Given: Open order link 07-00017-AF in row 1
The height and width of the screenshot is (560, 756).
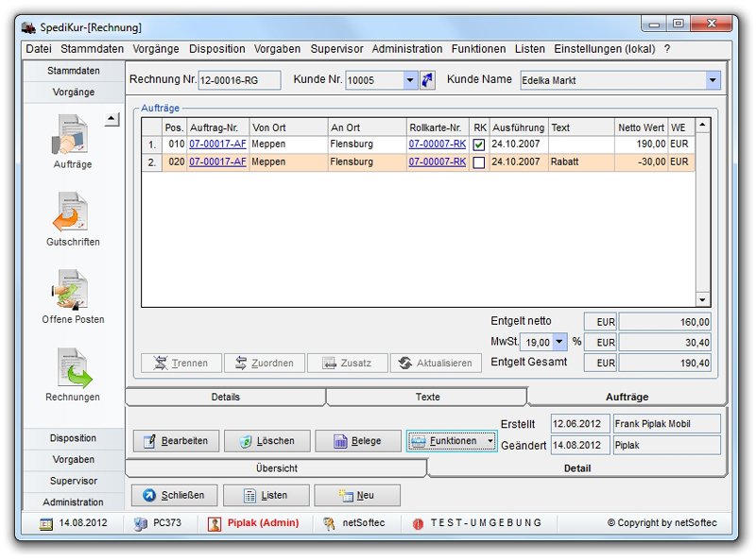Looking at the screenshot, I should pos(217,144).
